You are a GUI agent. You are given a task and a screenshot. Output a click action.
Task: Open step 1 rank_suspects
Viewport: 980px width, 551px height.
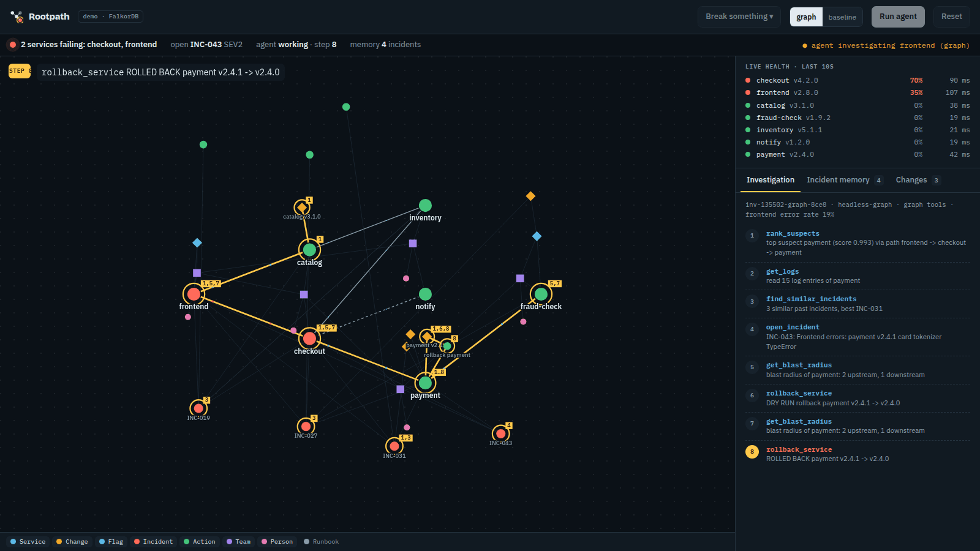click(x=858, y=243)
